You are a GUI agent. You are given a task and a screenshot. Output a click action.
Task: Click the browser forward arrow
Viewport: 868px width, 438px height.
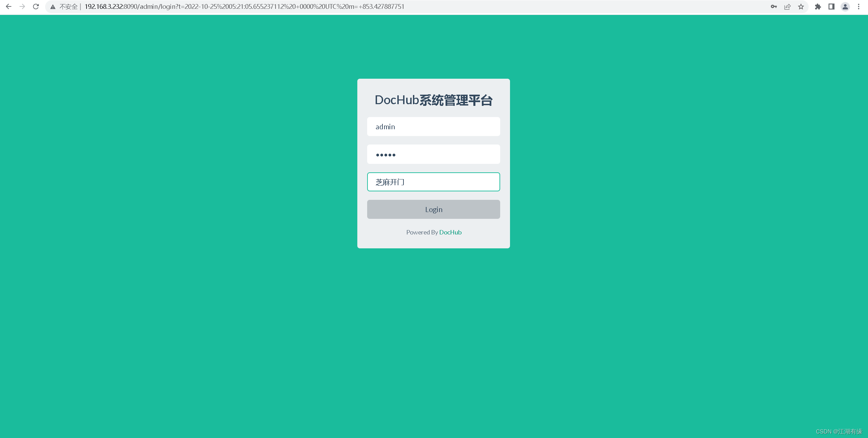pos(22,6)
